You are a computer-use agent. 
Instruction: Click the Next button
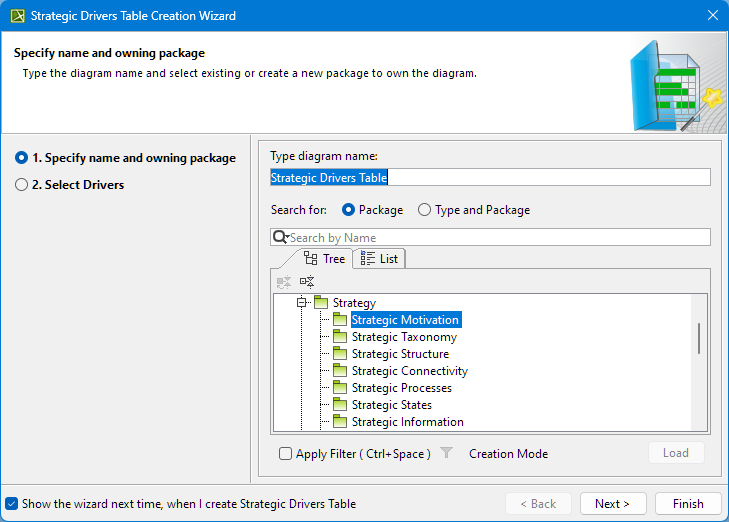(612, 504)
